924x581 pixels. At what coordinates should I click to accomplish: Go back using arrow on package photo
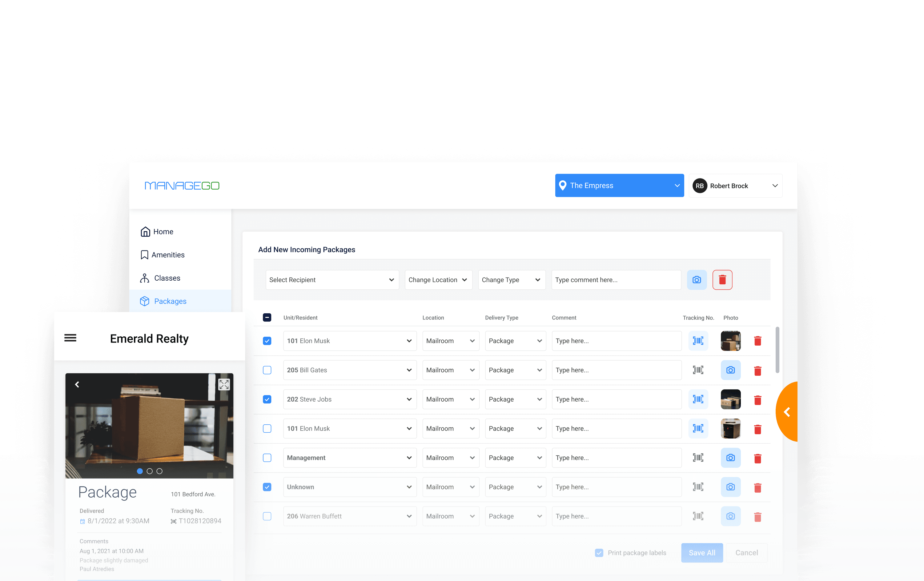click(x=77, y=385)
